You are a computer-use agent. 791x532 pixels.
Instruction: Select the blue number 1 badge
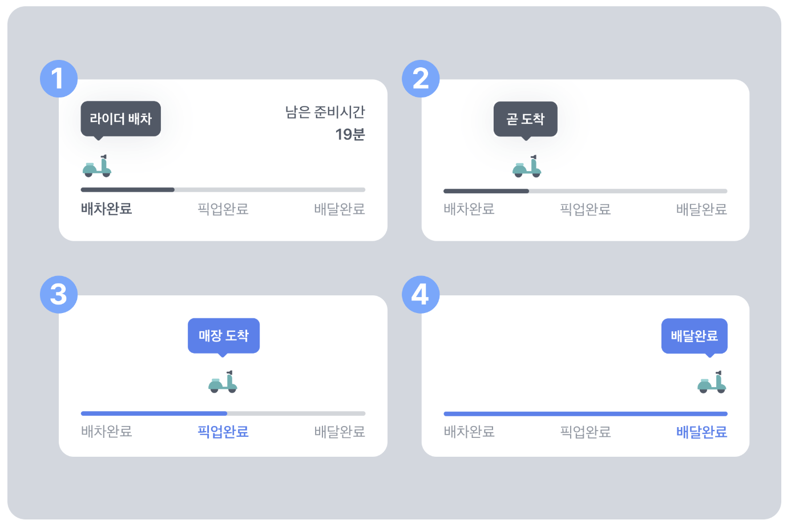click(x=59, y=79)
